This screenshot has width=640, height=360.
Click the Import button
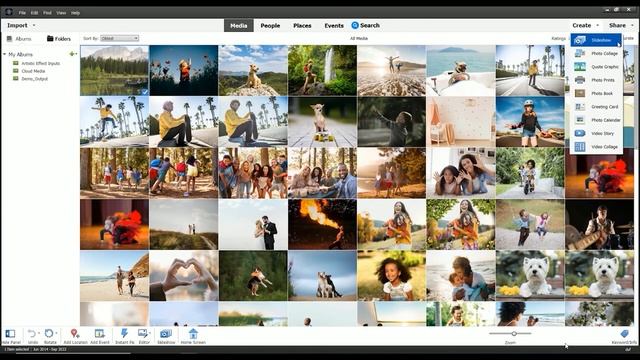pyautogui.click(x=17, y=25)
